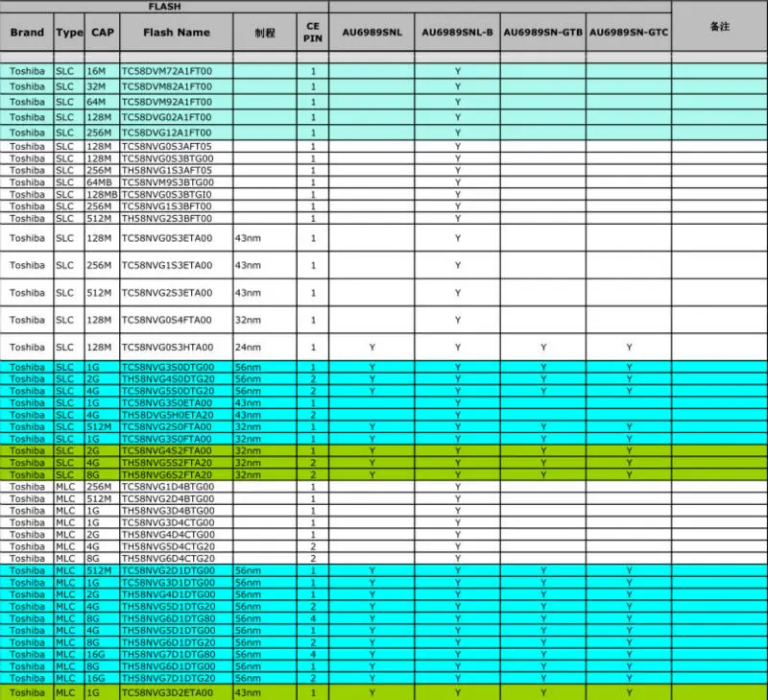Click flash name TC58NVG3S0ETA00
The width and height of the screenshot is (768, 700).
[x=167, y=403]
